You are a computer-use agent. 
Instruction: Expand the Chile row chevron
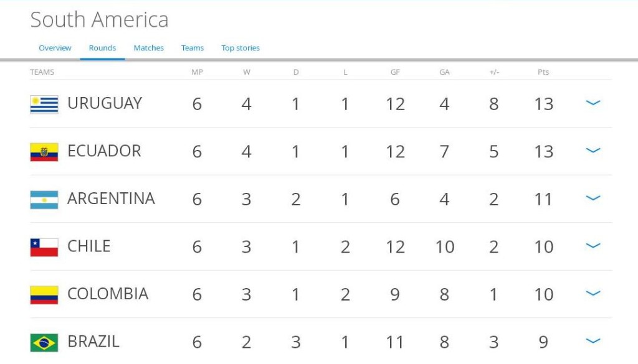(x=593, y=246)
